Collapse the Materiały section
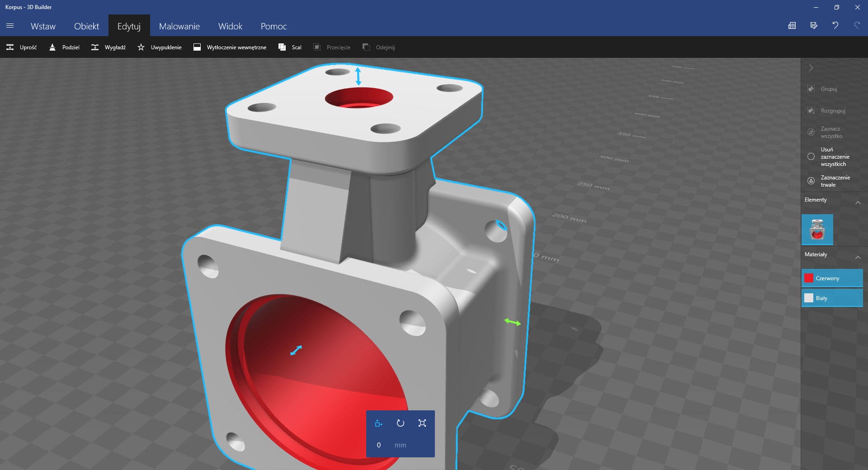This screenshot has width=868, height=470. click(x=858, y=257)
